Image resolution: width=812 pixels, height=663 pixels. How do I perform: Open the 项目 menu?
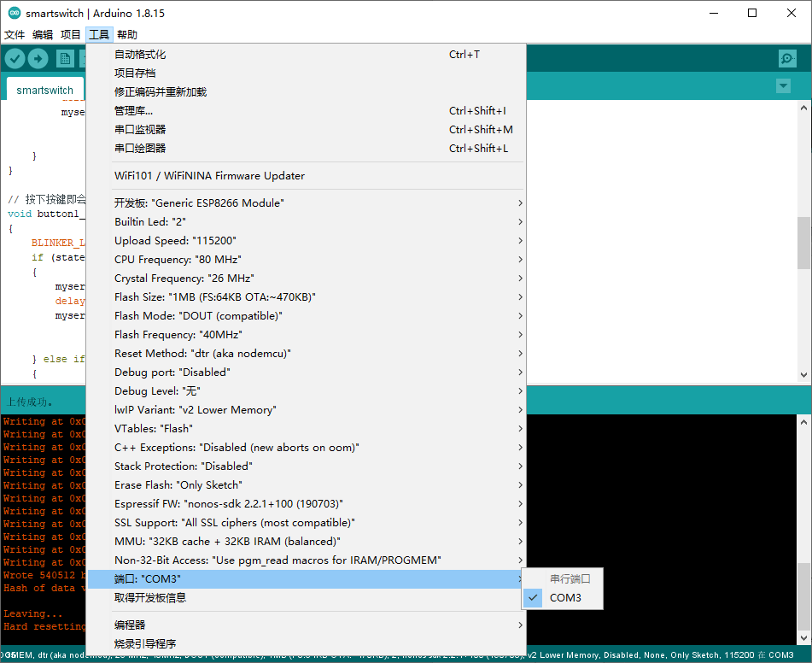70,35
